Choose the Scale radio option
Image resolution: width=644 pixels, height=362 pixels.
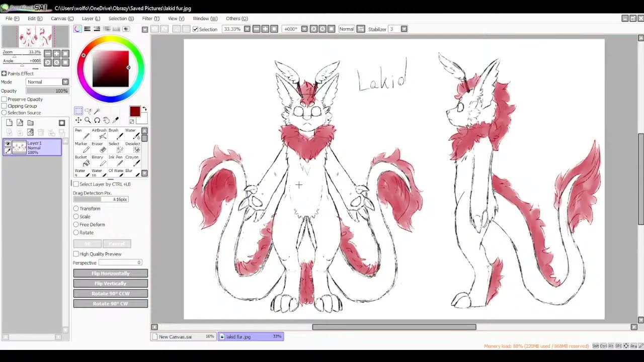[x=76, y=217]
